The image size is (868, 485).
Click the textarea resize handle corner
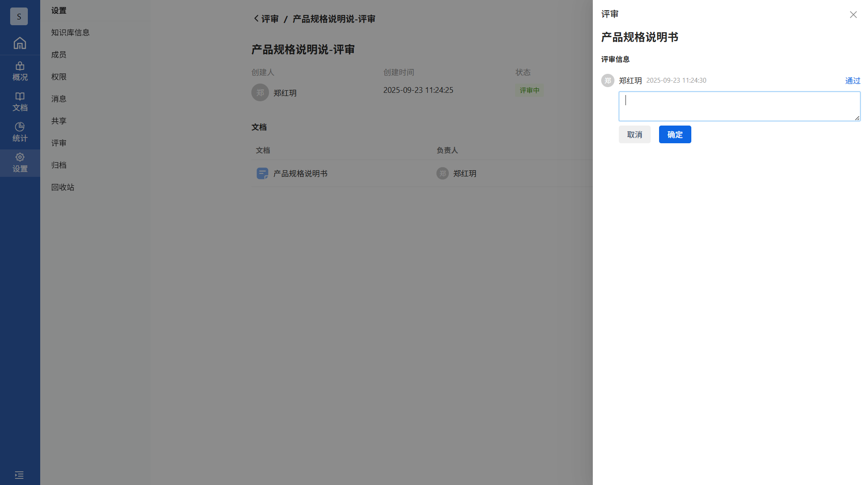pyautogui.click(x=857, y=118)
